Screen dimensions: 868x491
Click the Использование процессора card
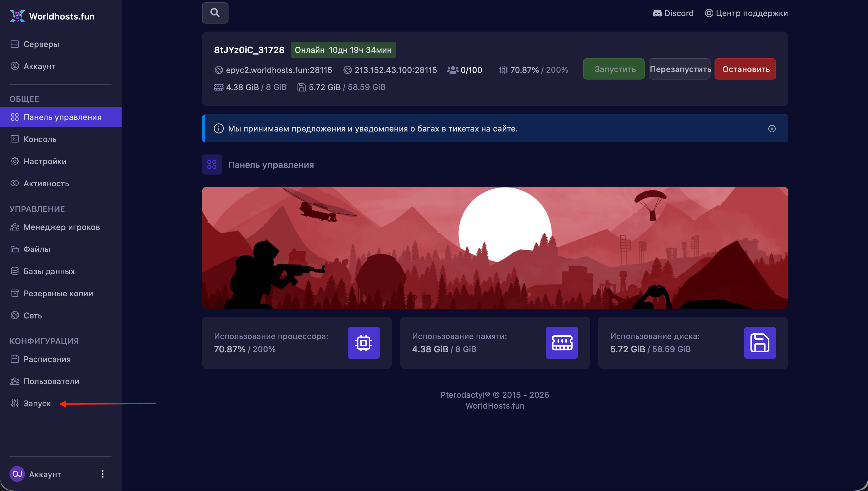pyautogui.click(x=297, y=343)
